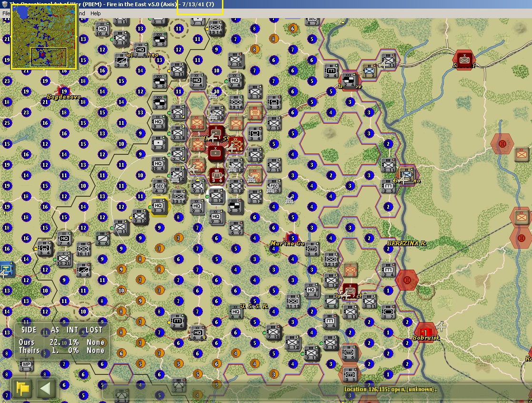Screen dimensions: 532x403
Task: Click the Soviet tank division with strength 9
Action: click(255, 175)
